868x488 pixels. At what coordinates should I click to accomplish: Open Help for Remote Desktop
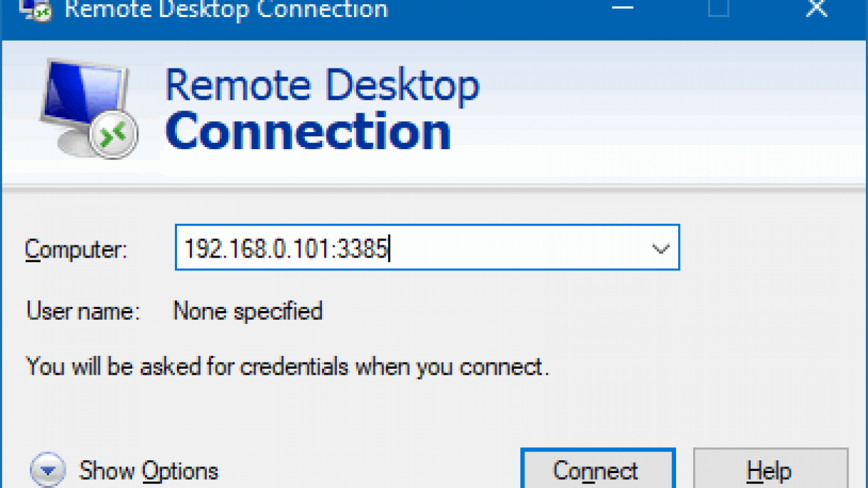770,469
